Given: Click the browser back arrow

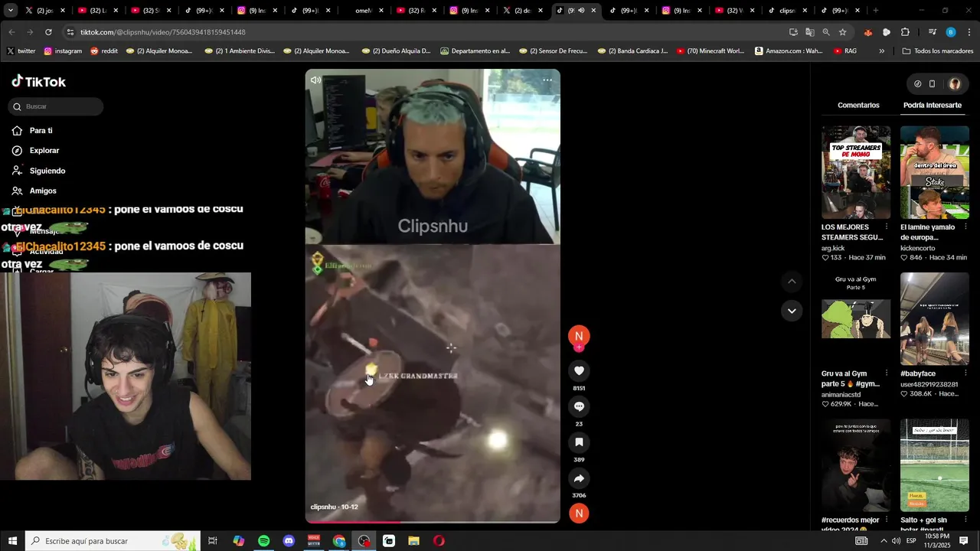Looking at the screenshot, I should (x=11, y=32).
